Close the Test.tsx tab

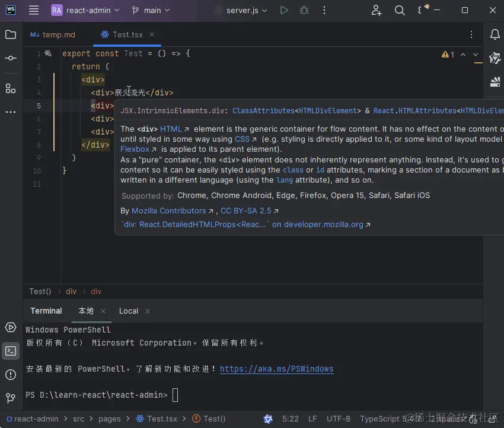152,34
